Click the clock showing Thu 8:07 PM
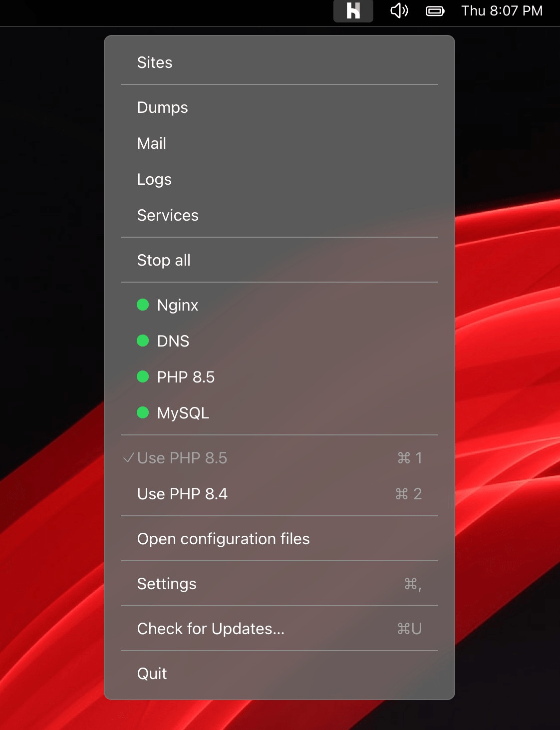This screenshot has height=730, width=560. tap(501, 10)
